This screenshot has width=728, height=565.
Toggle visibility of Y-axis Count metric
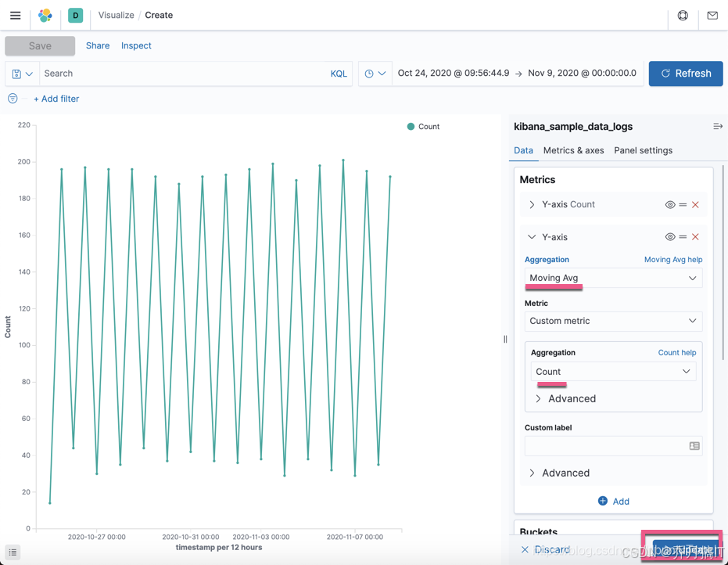point(670,204)
